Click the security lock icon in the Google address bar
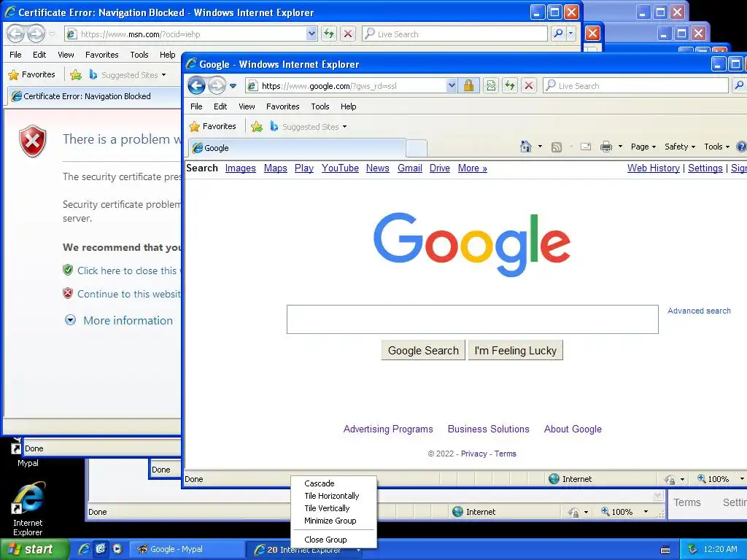The image size is (747, 560). tap(468, 86)
